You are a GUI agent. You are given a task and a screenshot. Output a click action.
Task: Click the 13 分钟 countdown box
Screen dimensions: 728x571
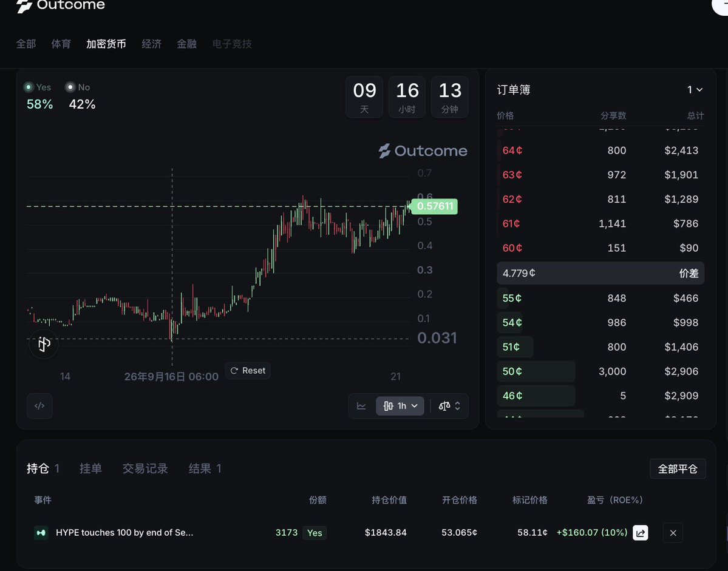(450, 97)
